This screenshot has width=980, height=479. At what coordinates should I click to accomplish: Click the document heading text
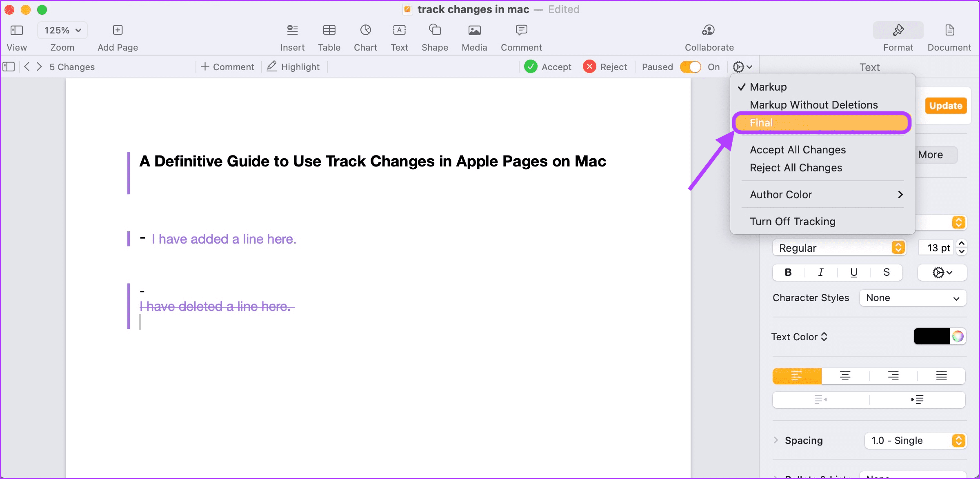tap(373, 161)
